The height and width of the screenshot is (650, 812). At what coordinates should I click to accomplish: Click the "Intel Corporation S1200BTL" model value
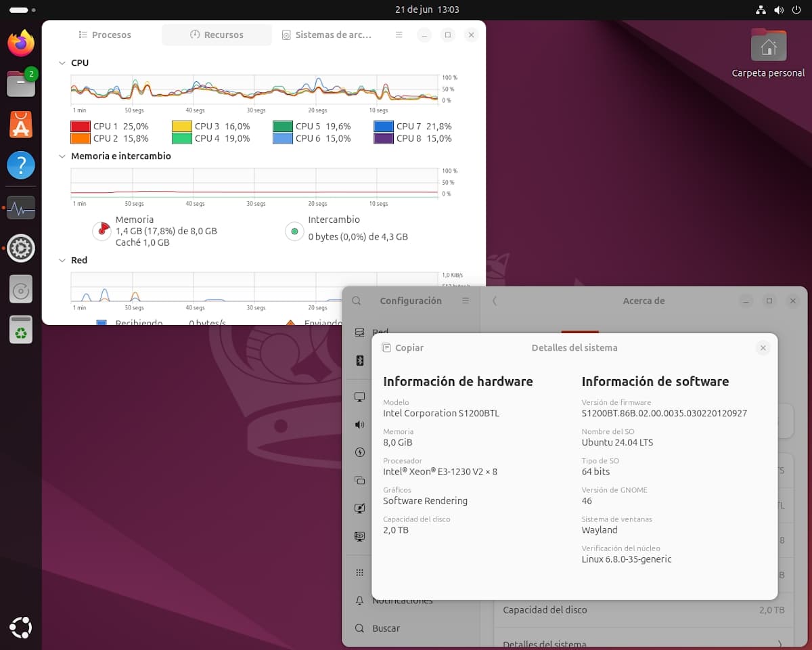click(x=441, y=413)
